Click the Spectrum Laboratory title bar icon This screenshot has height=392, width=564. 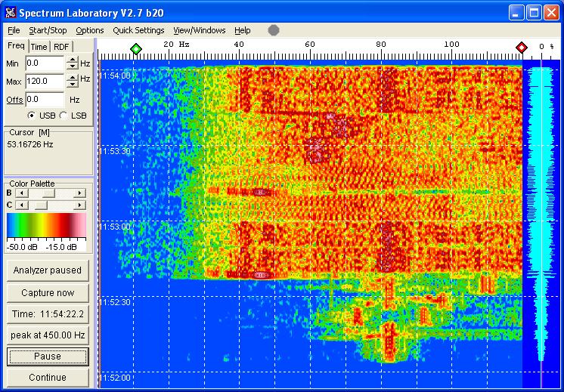click(10, 12)
